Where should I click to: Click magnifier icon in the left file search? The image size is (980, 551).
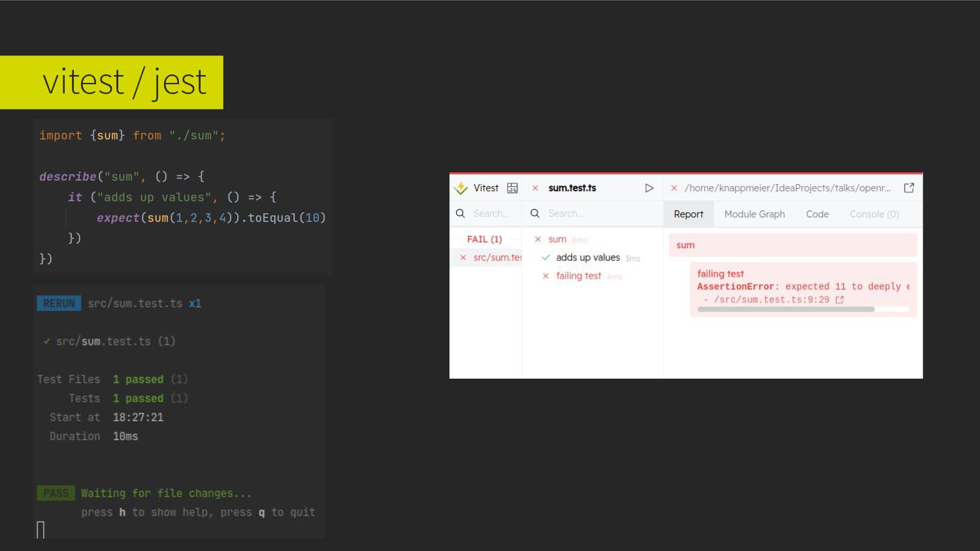tap(461, 213)
